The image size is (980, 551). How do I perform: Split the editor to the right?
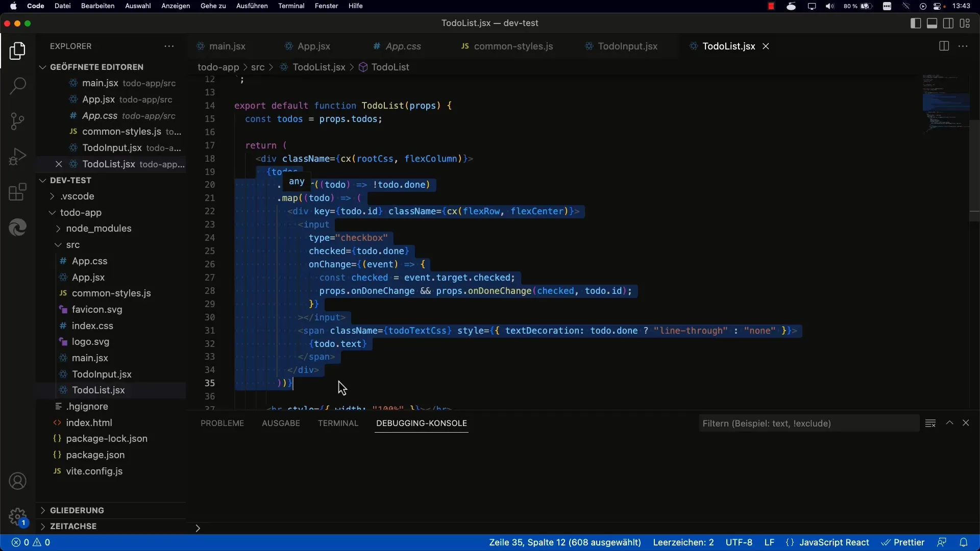pos(944,46)
